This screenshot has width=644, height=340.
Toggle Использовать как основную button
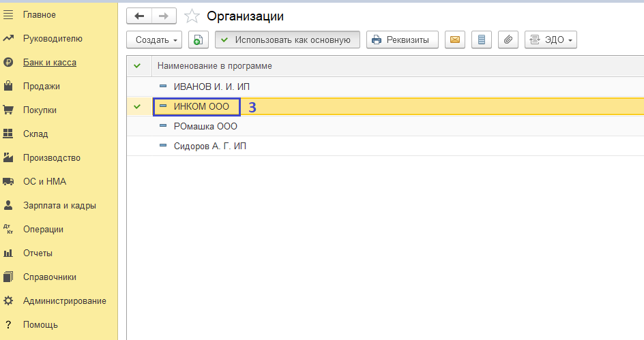coord(287,40)
